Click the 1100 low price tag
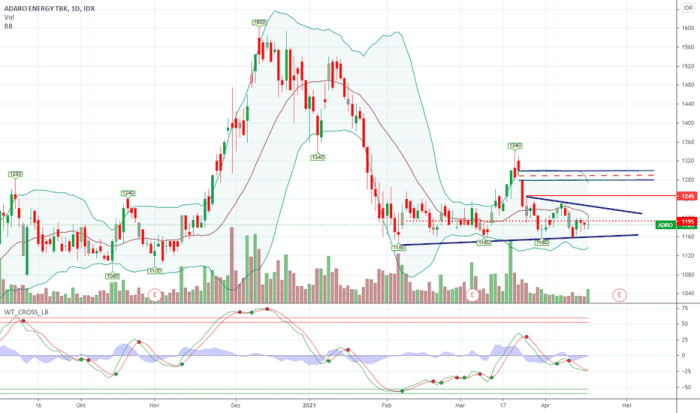This screenshot has width=700, height=413. coord(154,271)
